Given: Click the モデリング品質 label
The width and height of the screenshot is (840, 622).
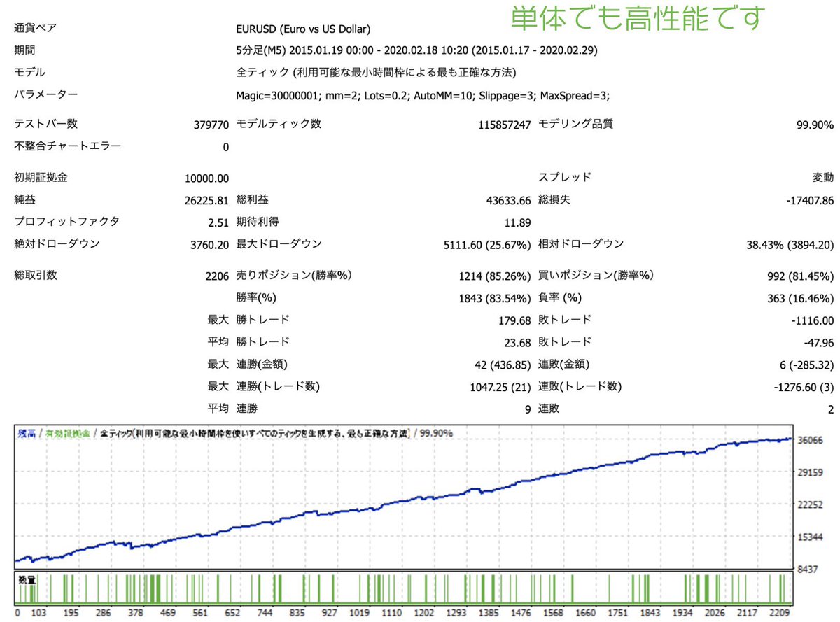Looking at the screenshot, I should (x=575, y=124).
